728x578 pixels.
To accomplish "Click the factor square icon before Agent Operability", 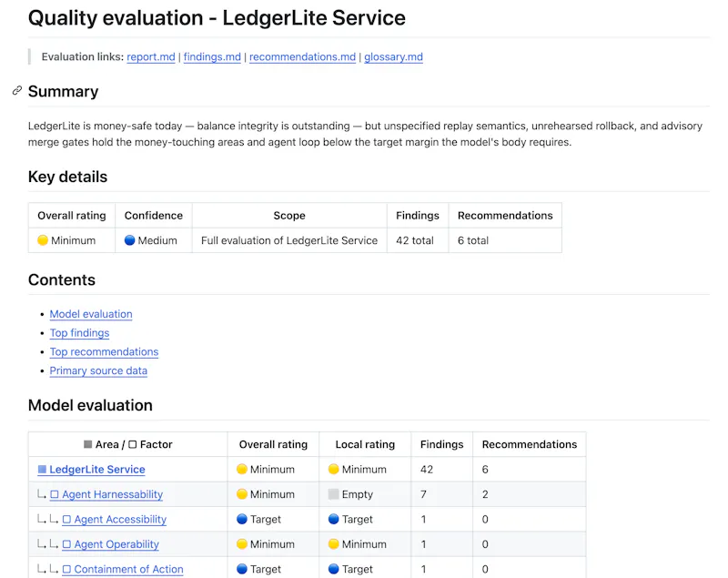I will coord(66,544).
